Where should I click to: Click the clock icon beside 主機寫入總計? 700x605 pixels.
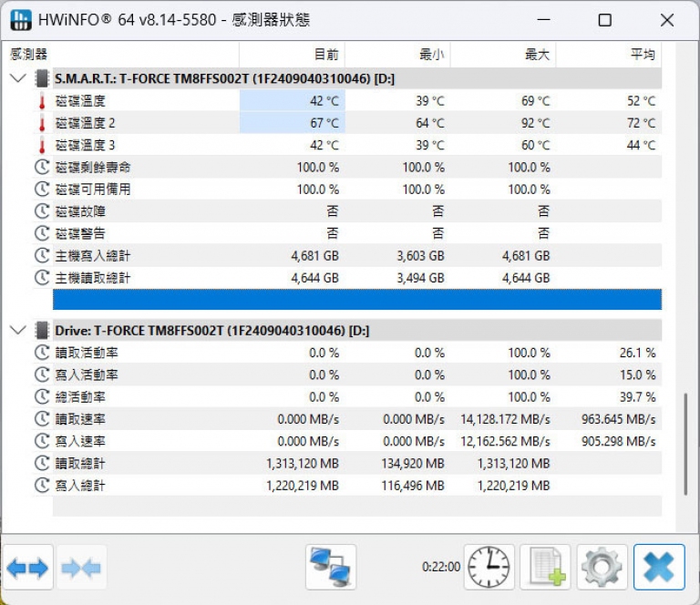42,256
